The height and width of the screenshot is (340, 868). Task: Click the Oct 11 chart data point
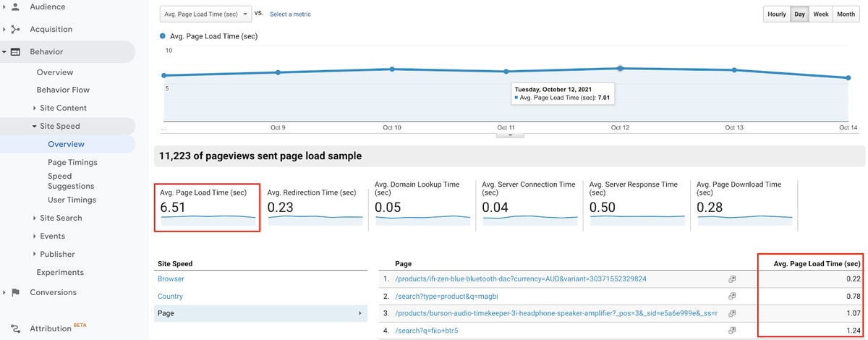506,71
